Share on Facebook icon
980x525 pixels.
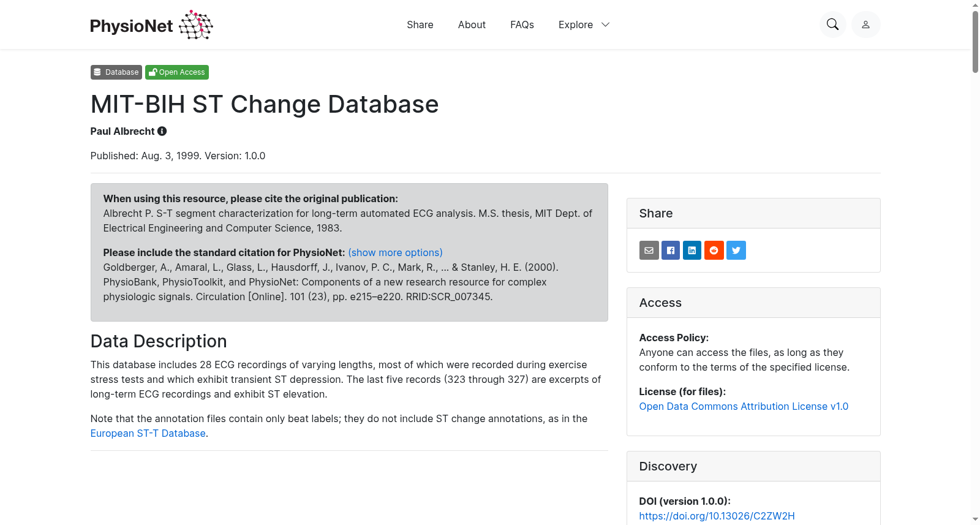point(671,250)
